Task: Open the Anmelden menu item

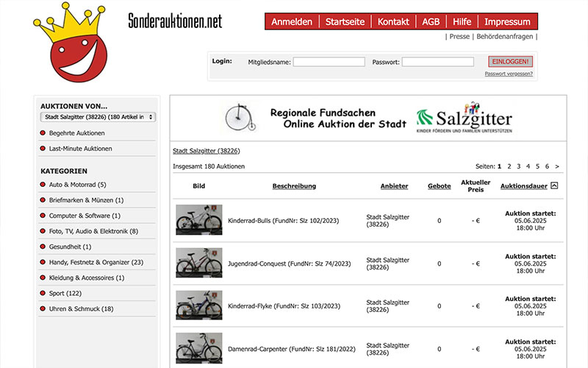Action: coord(292,22)
